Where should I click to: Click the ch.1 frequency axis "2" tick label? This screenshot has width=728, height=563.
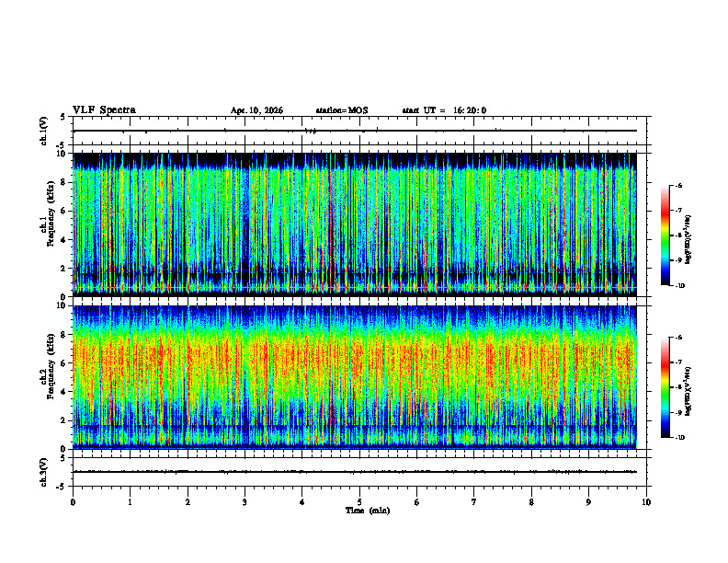pos(64,269)
